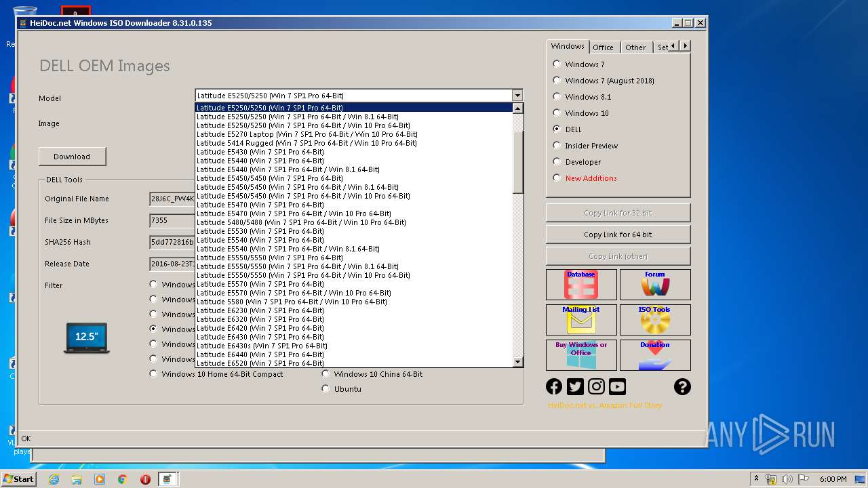Open the Action Center flag icon

(x=802, y=479)
